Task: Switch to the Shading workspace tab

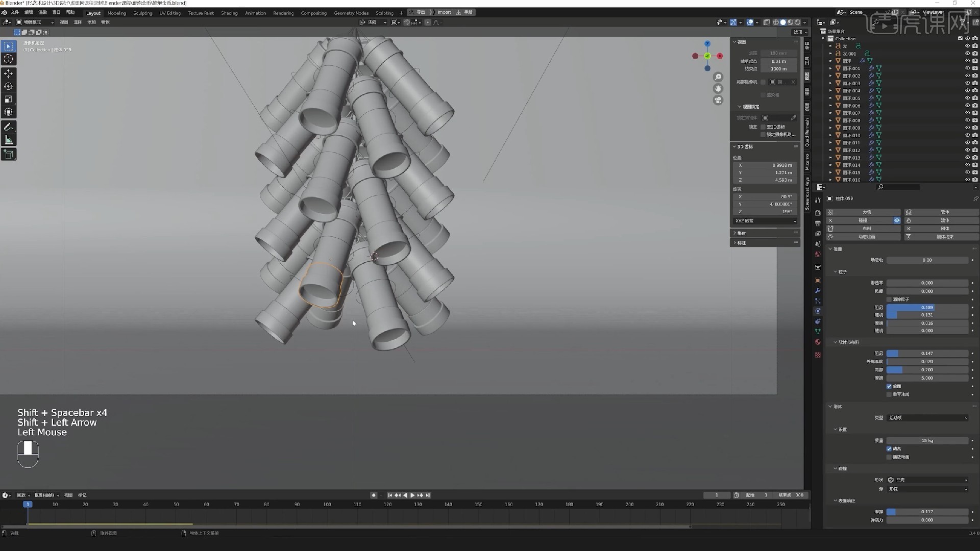Action: [x=229, y=13]
